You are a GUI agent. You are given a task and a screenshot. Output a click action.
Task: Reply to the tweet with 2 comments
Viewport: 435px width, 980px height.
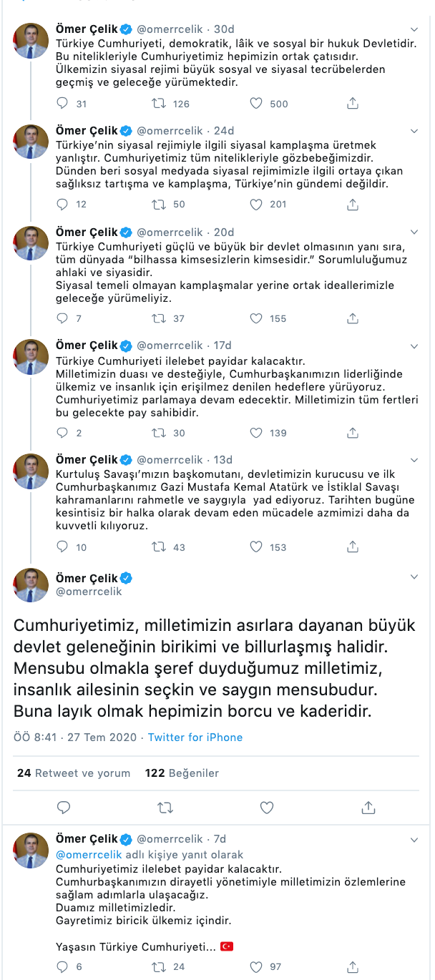pos(63,432)
